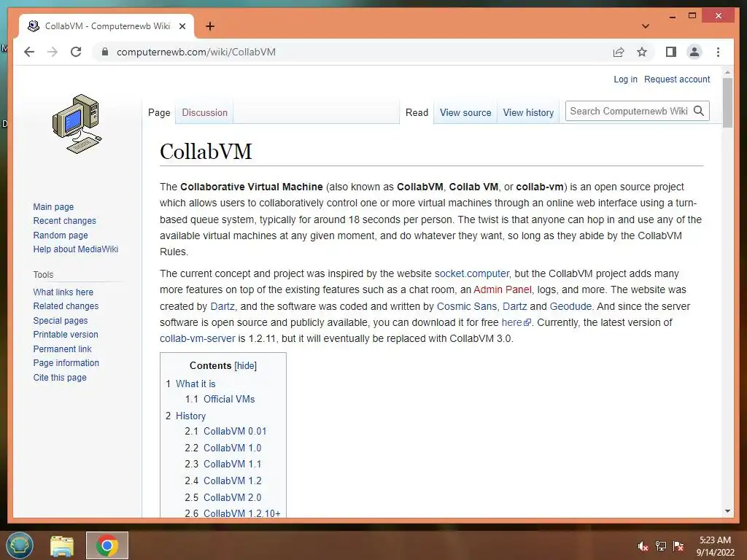Click the Action Center flag tray icon

coord(678,546)
